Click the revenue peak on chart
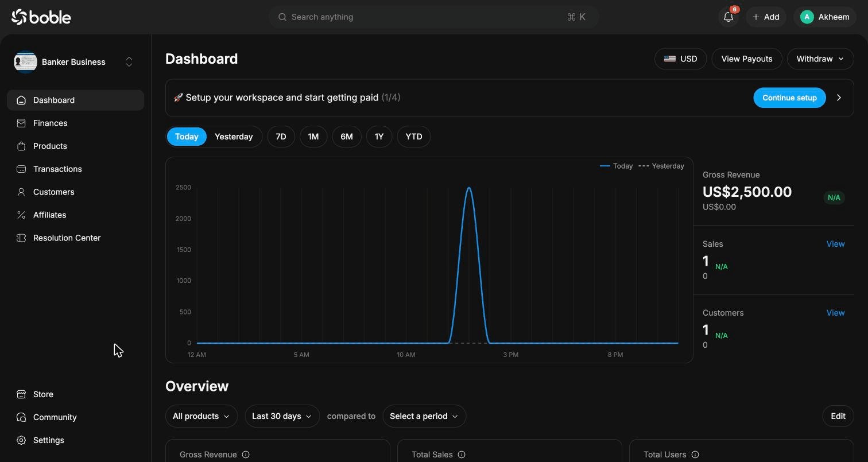This screenshot has height=462, width=868. (x=469, y=188)
